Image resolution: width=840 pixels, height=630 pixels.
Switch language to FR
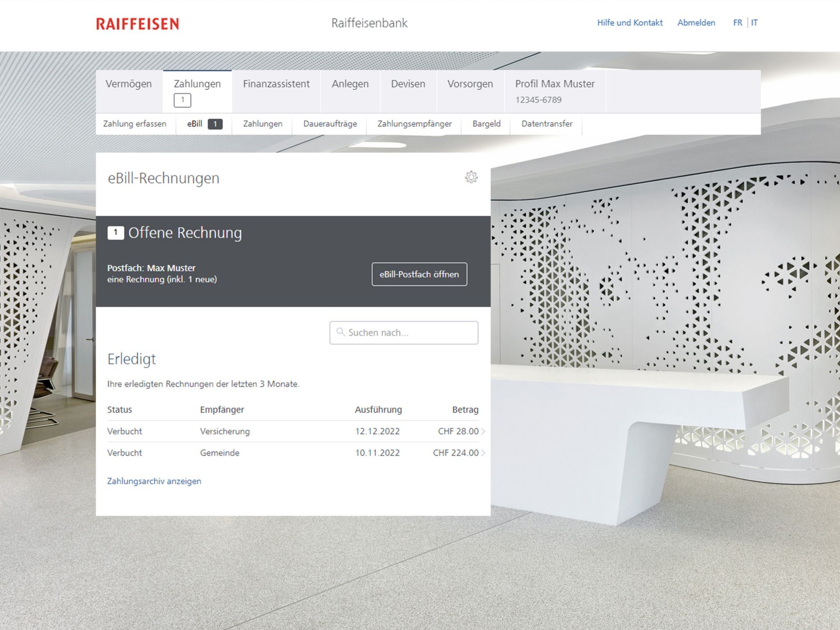(738, 23)
